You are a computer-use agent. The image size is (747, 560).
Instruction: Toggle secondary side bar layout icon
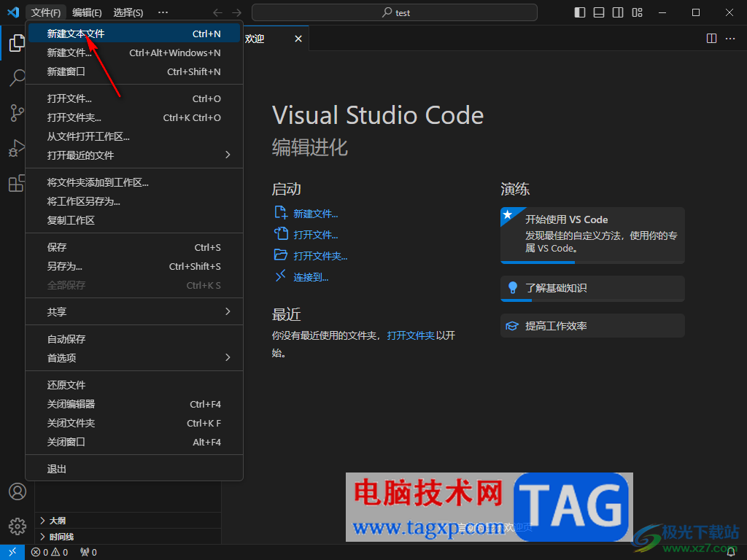coord(618,12)
